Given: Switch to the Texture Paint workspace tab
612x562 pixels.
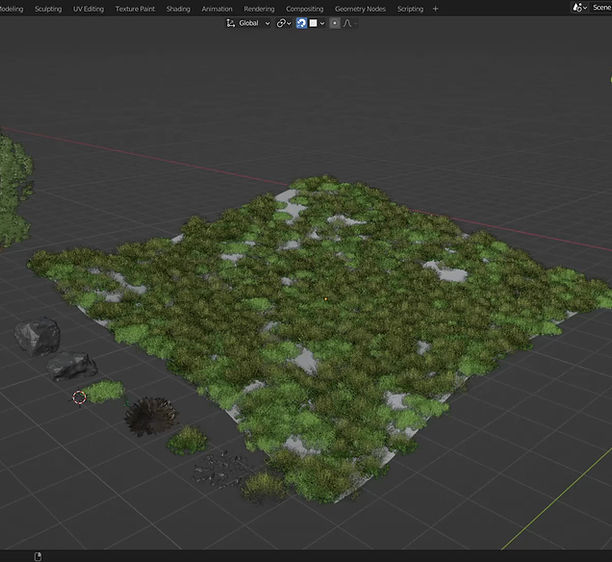Looking at the screenshot, I should 135,9.
